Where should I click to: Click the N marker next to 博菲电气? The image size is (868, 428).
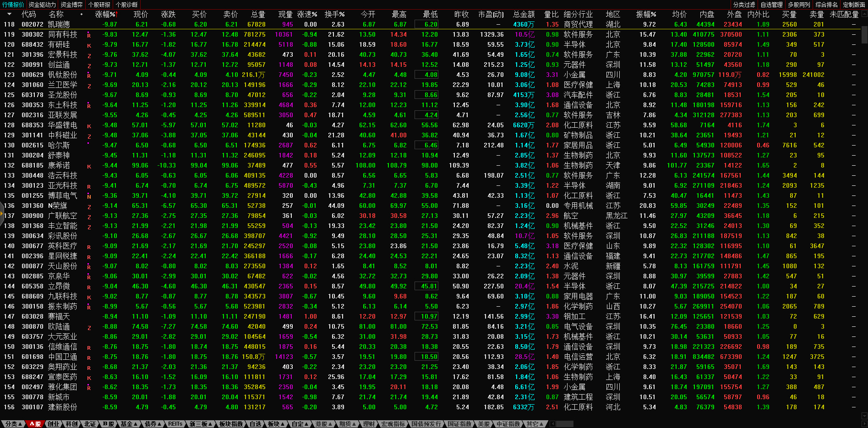[x=89, y=196]
